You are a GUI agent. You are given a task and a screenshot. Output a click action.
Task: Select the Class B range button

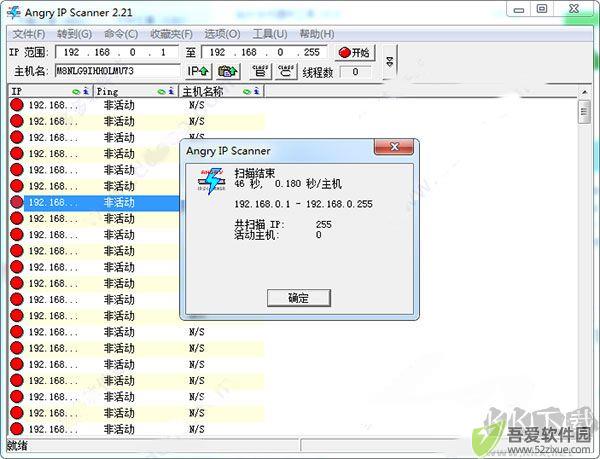[260, 71]
